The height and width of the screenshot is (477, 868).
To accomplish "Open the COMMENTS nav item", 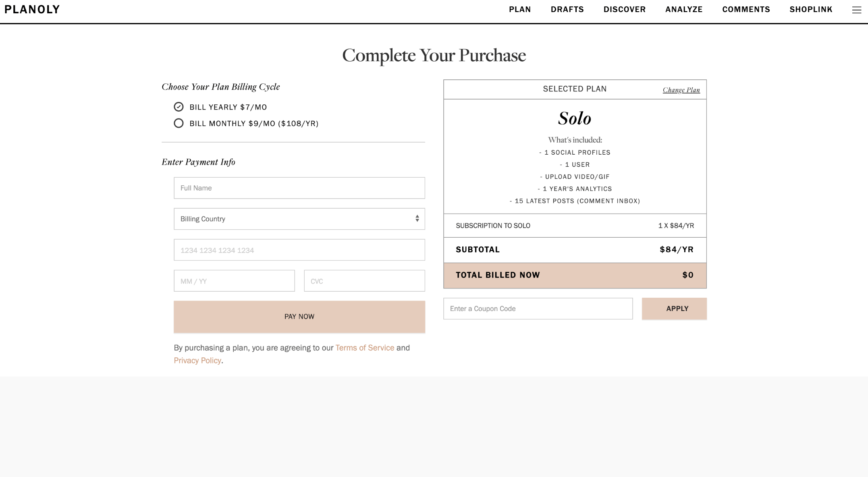I will point(746,9).
